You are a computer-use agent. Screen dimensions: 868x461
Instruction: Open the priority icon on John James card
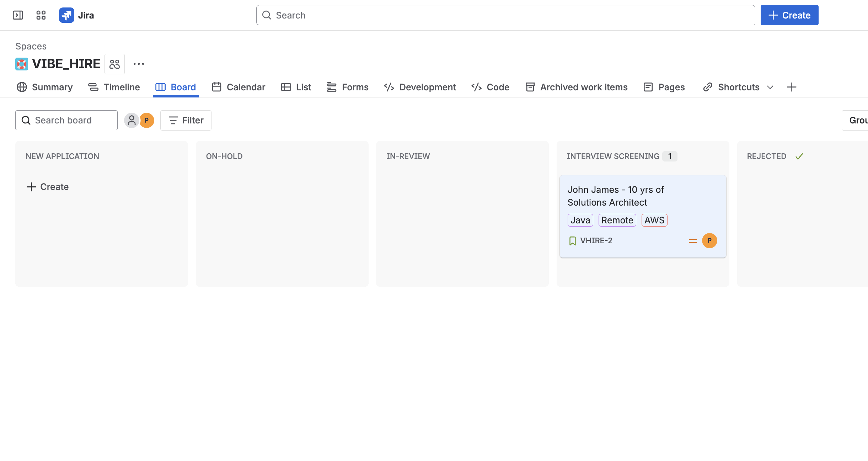(692, 240)
